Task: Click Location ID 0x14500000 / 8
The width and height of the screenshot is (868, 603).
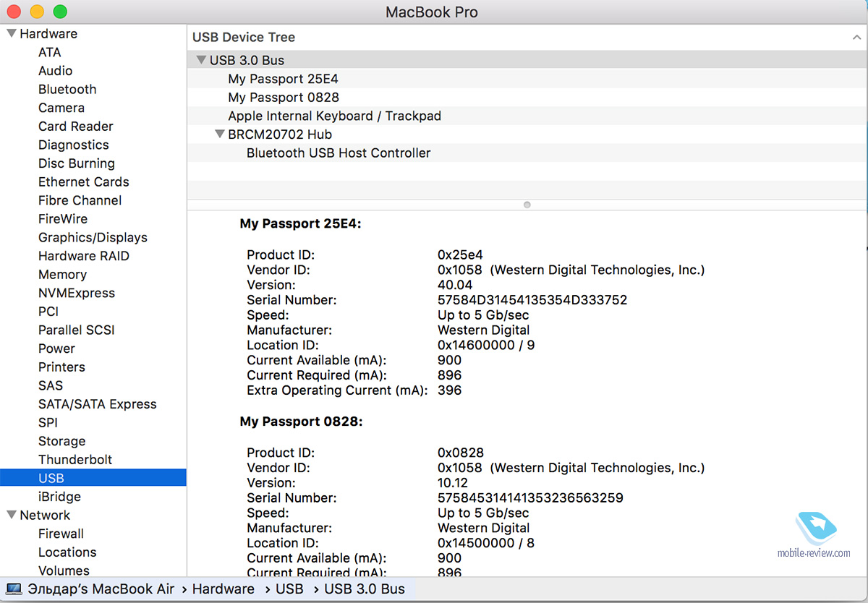Action: click(x=486, y=543)
